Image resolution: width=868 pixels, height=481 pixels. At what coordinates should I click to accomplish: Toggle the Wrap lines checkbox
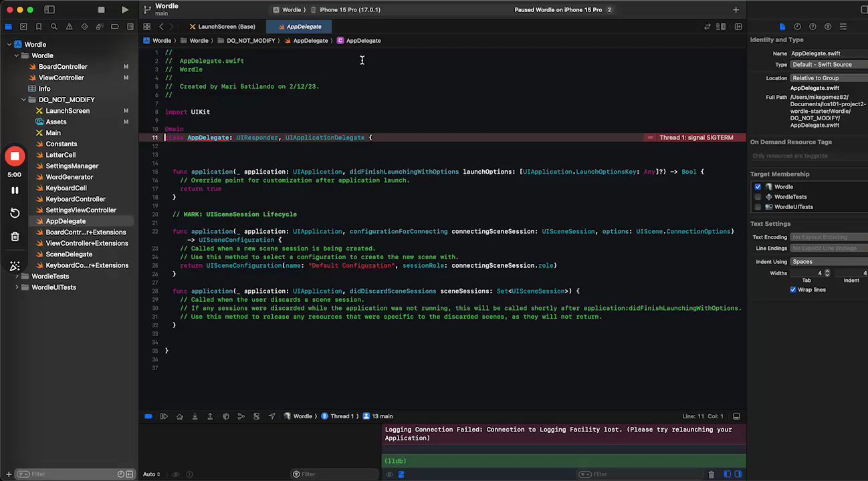[x=793, y=290]
